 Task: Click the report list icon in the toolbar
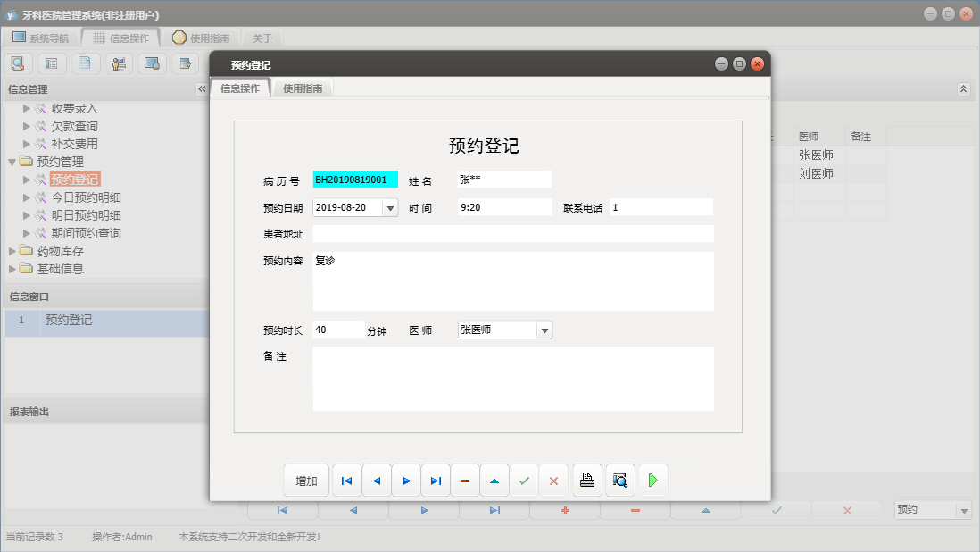click(x=49, y=63)
